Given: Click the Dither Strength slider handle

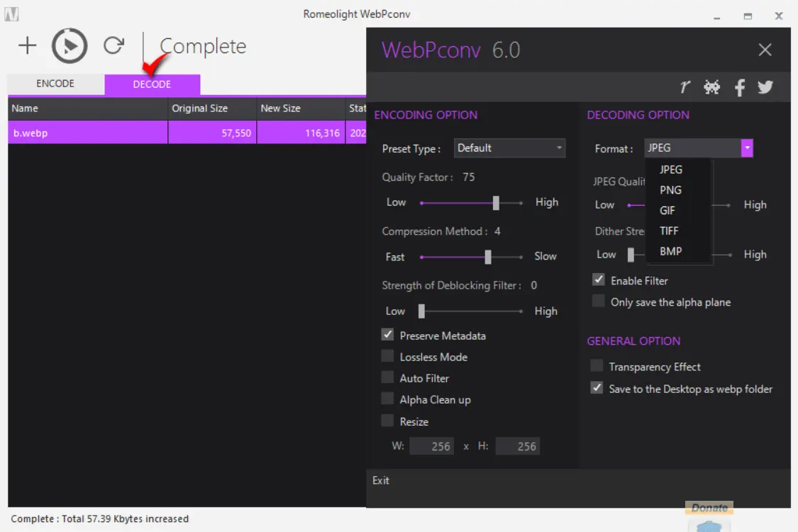Looking at the screenshot, I should 631,255.
